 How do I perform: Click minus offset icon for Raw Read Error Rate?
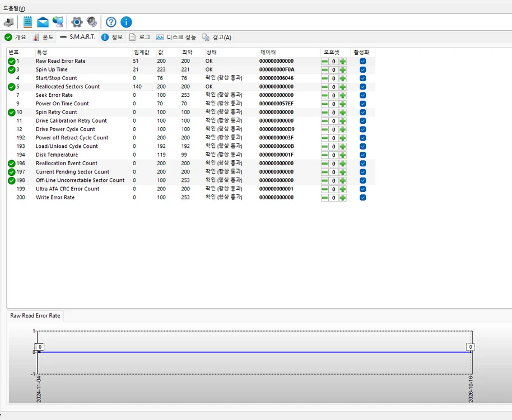pos(324,62)
